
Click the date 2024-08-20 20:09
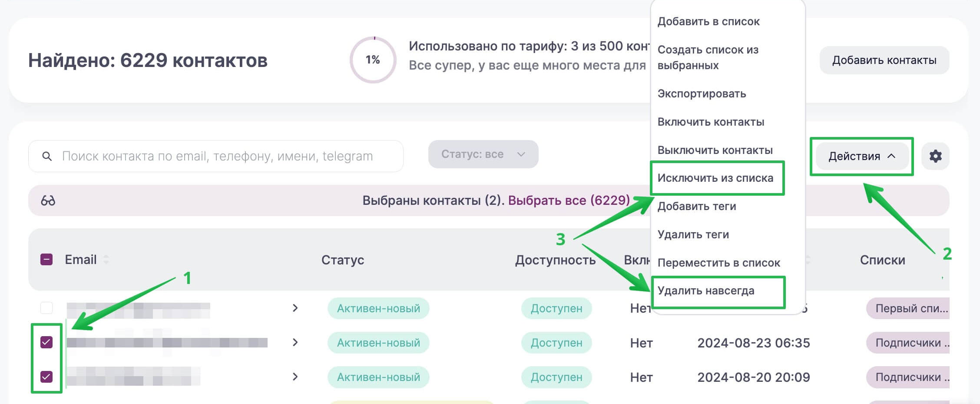[x=754, y=377]
